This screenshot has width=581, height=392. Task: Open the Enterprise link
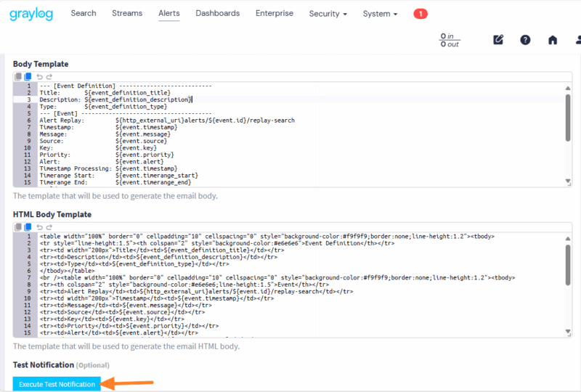click(x=275, y=13)
